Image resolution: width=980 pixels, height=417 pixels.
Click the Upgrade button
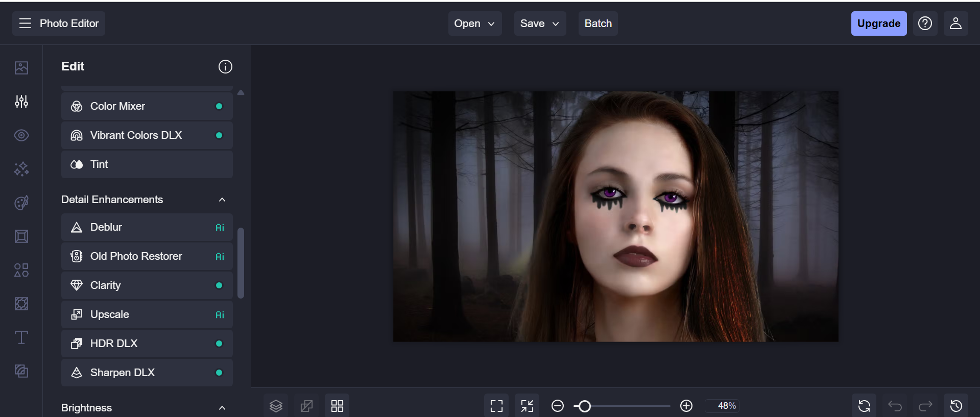point(879,23)
